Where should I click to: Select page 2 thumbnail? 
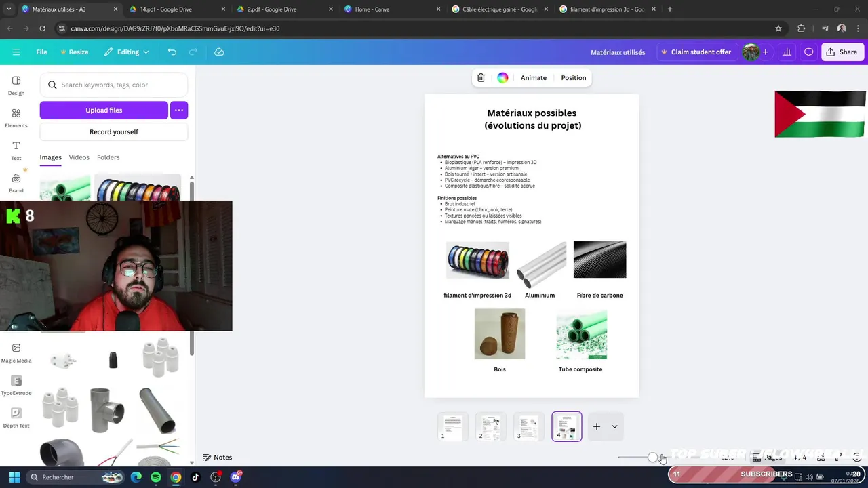(x=490, y=426)
